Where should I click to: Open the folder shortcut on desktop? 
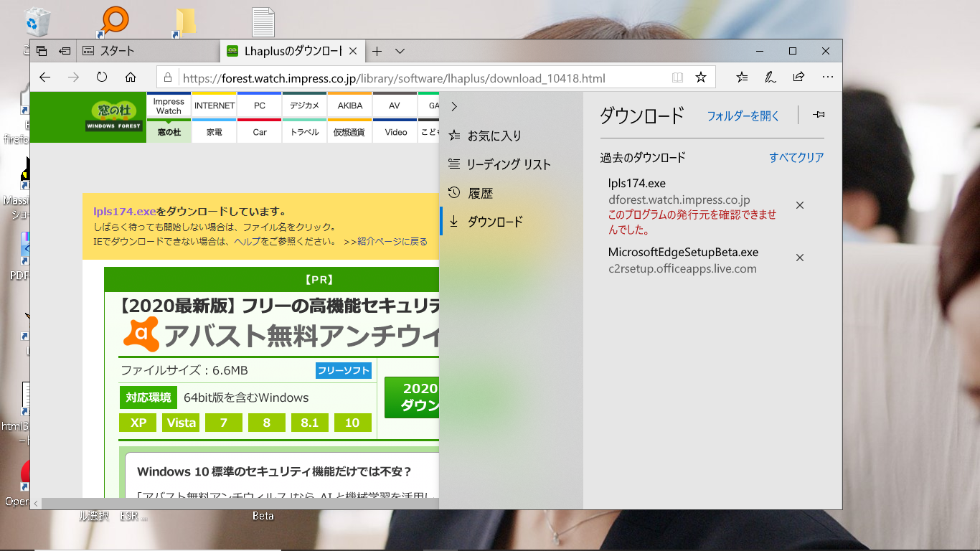pyautogui.click(x=184, y=22)
